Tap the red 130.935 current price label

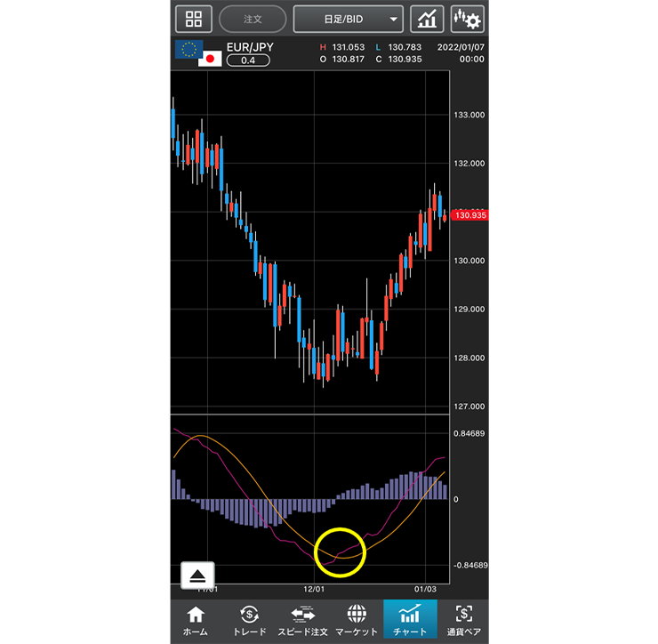point(469,215)
